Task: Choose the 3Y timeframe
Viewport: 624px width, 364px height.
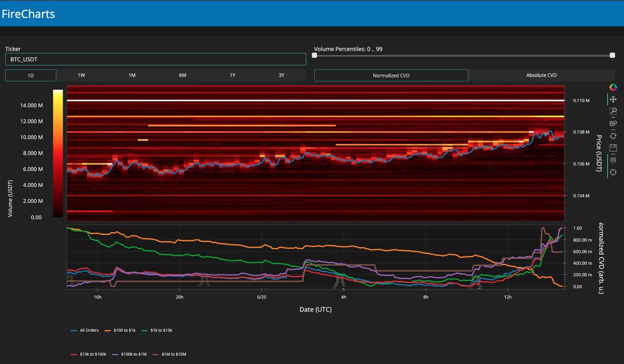Action: pos(281,75)
